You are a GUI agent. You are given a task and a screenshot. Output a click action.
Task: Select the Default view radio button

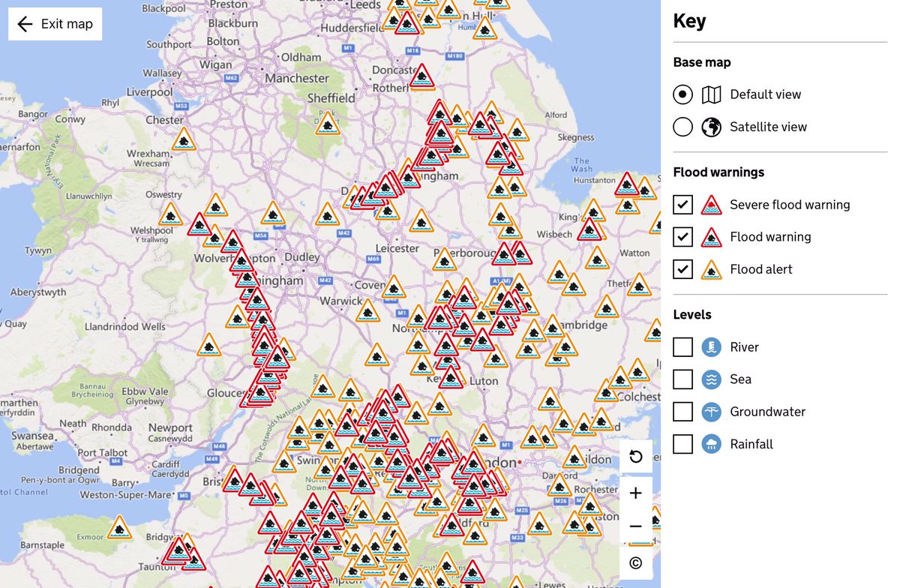pyautogui.click(x=682, y=94)
